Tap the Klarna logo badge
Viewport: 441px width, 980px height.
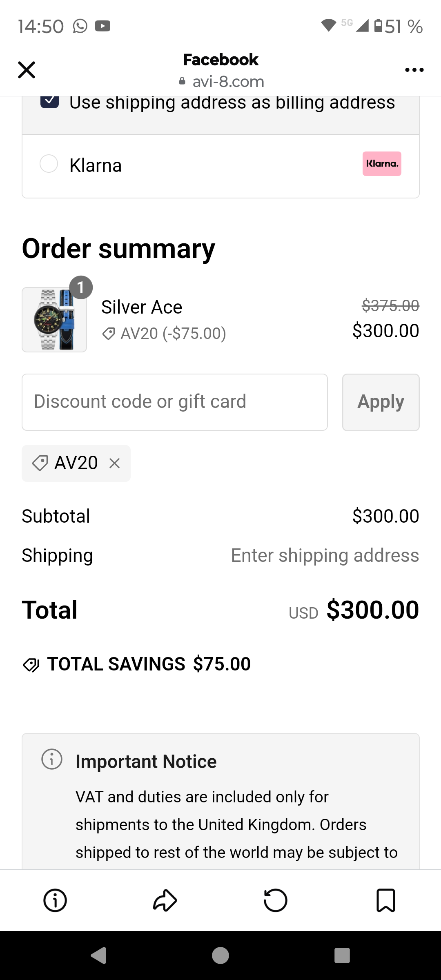382,164
